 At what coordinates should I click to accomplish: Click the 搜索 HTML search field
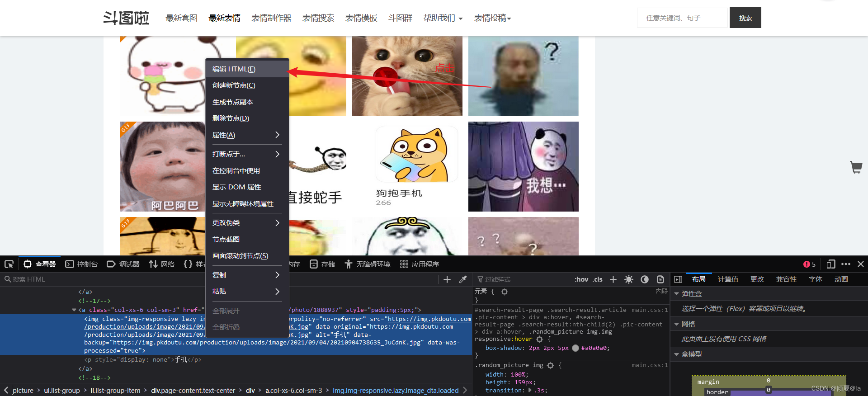[219, 279]
